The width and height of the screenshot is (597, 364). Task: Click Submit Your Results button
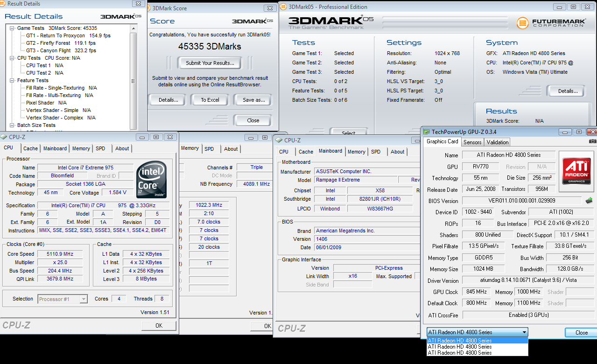point(210,63)
